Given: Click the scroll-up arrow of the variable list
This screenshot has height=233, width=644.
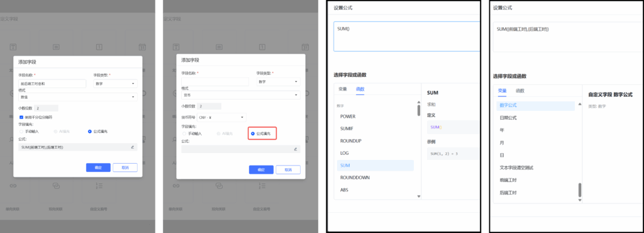Looking at the screenshot, I should pyautogui.click(x=580, y=105).
